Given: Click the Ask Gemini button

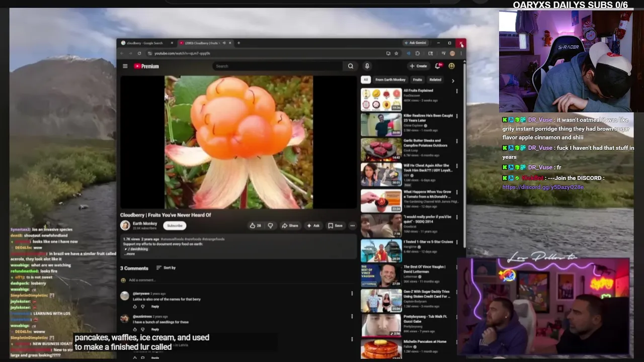Looking at the screenshot, I should pos(415,43).
